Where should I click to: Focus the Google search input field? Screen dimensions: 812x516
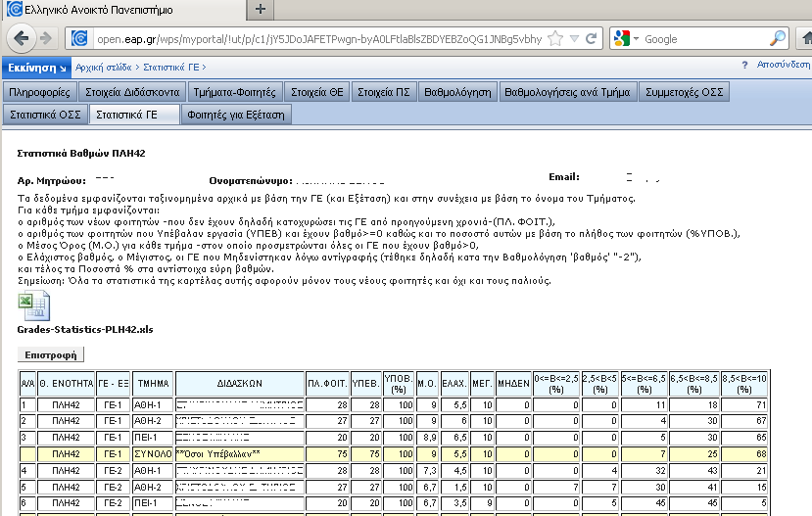(x=704, y=39)
